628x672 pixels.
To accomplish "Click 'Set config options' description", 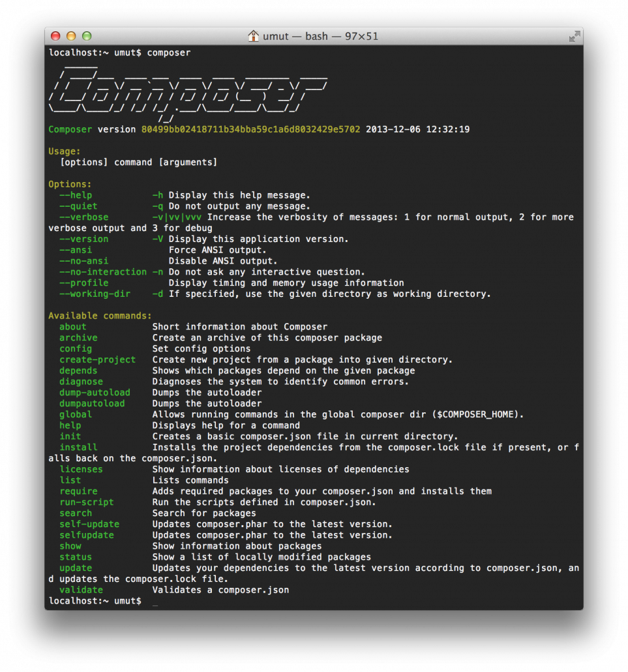I will [202, 349].
